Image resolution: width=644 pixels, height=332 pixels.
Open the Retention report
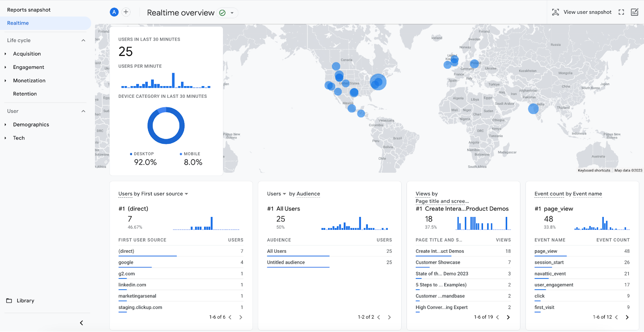tap(25, 94)
